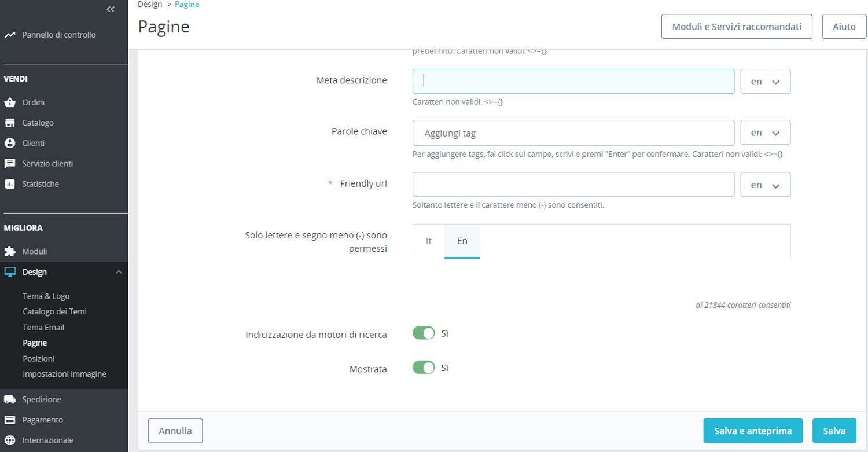Click the Design breadcrumb link
This screenshot has height=452, width=868.
click(x=150, y=4)
